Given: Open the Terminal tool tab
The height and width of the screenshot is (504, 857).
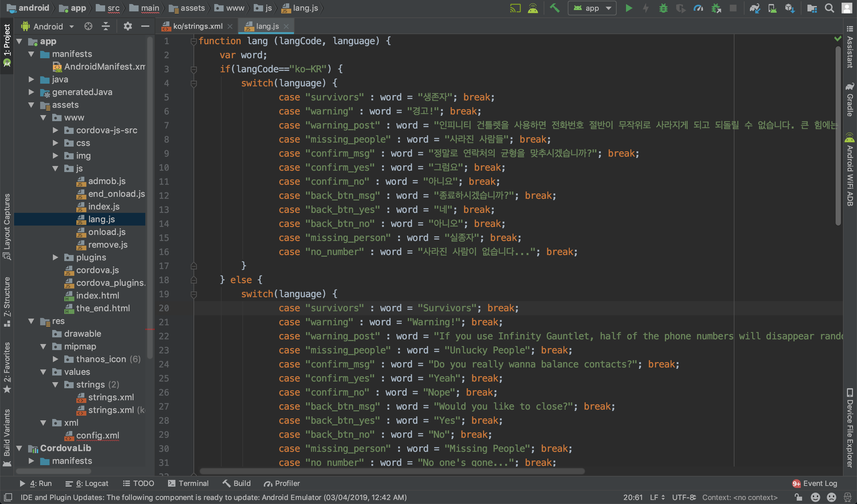Looking at the screenshot, I should (189, 483).
